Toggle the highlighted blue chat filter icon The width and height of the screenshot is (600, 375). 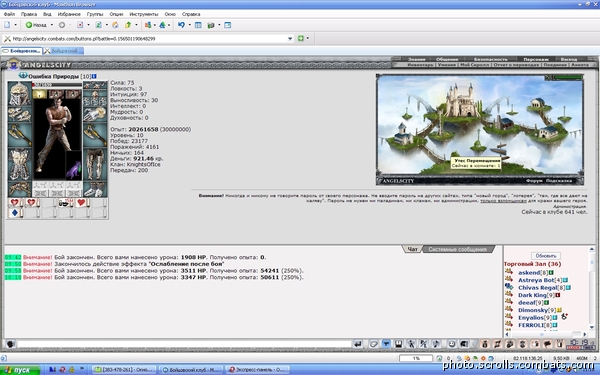(x=386, y=344)
